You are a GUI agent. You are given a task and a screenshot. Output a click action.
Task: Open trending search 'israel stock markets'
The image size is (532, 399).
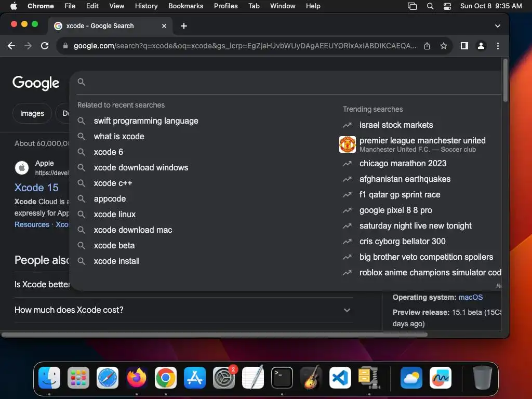(x=396, y=125)
